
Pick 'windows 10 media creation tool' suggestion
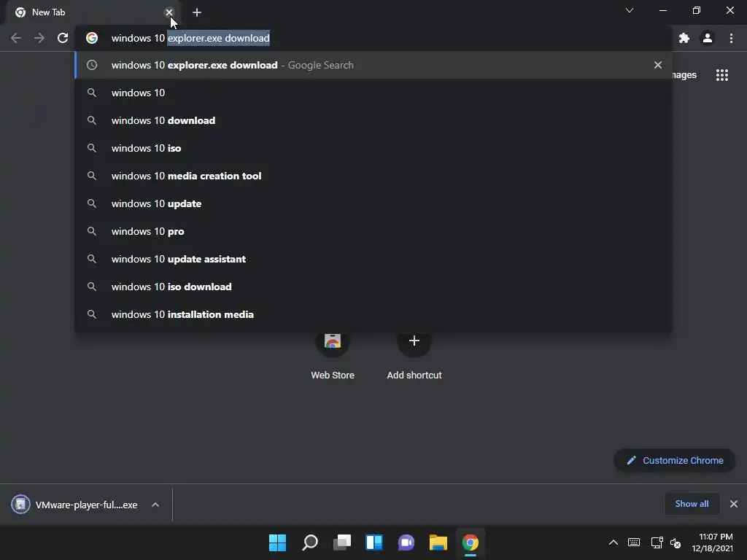click(x=373, y=176)
